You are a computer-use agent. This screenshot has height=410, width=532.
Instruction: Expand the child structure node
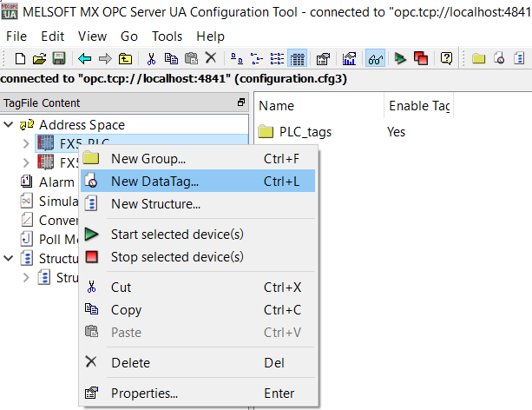(26, 277)
